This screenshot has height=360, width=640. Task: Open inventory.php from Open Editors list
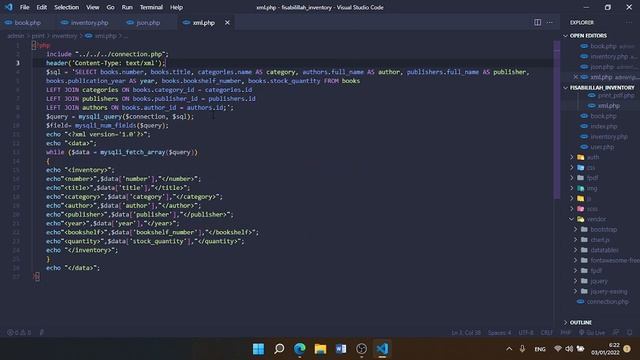(x=608, y=56)
